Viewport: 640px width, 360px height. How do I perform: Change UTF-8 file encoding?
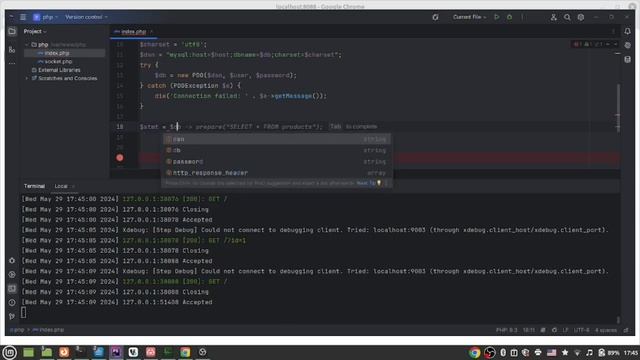tap(581, 330)
